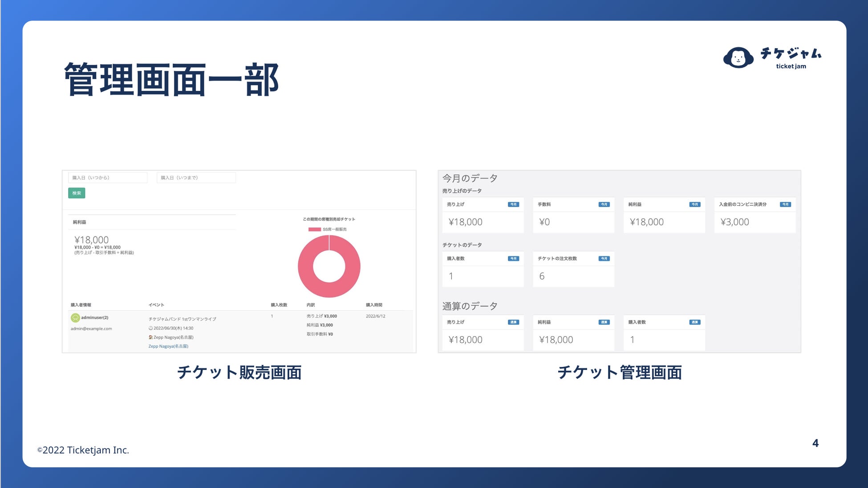Toggle the SS席一般販売 legend color swatch
868x488 pixels.
(314, 229)
